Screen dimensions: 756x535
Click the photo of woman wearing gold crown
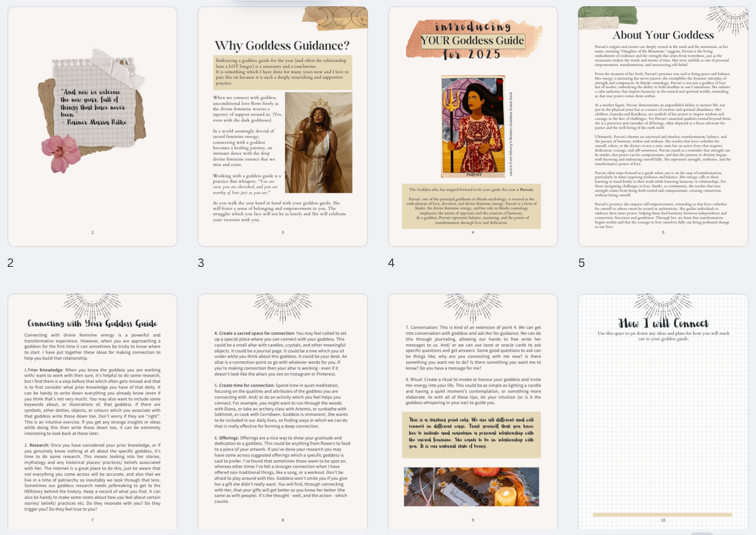point(318,143)
